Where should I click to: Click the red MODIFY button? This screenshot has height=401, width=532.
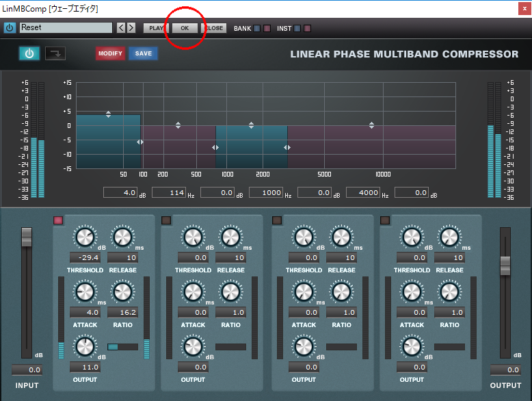pos(110,53)
